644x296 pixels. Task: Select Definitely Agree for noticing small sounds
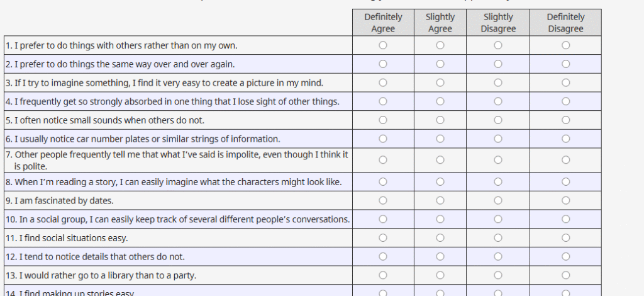383,120
